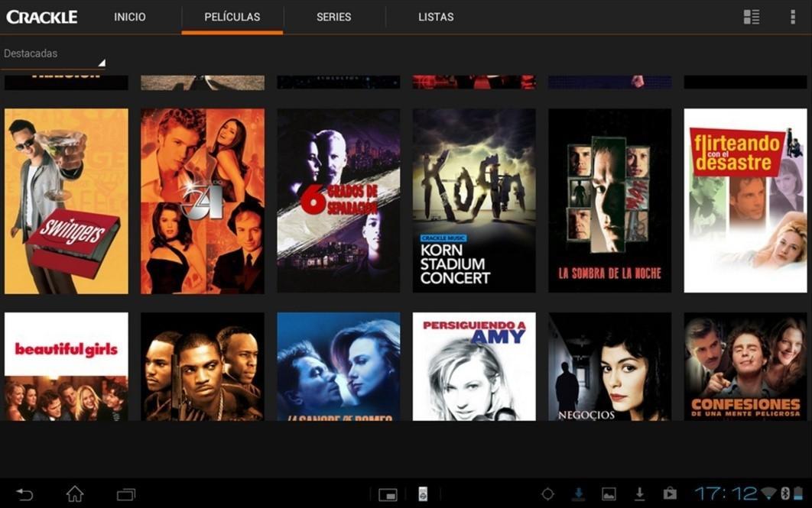Choose La Sombra de la Noche poster
The width and height of the screenshot is (812, 508).
click(x=609, y=201)
